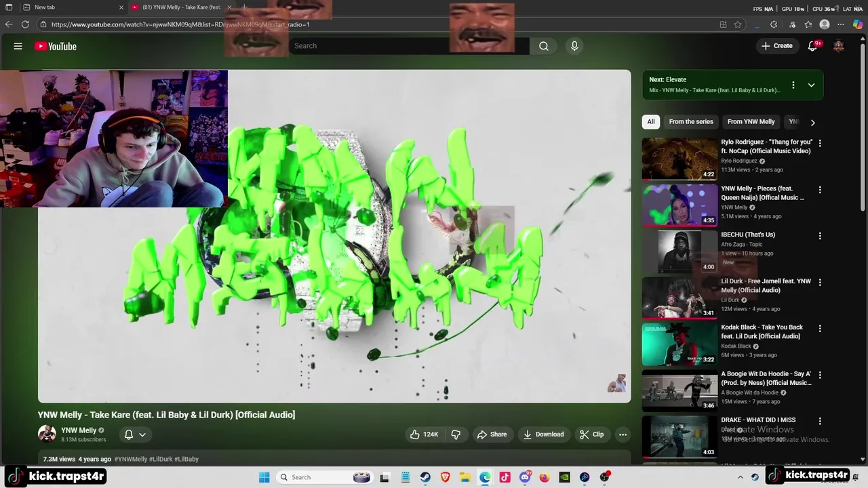This screenshot has width=868, height=488.
Task: Like the video with thumbs up
Action: point(424,434)
